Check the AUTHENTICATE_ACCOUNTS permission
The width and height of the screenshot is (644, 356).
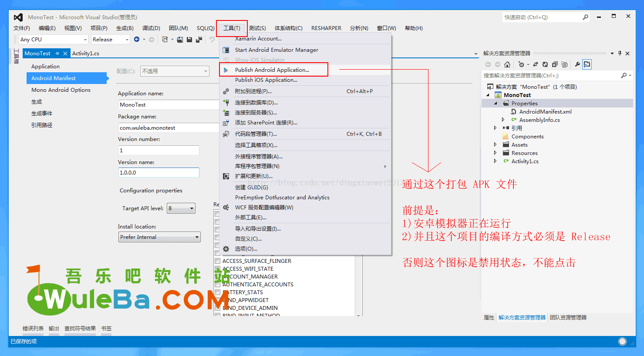pos(217,285)
